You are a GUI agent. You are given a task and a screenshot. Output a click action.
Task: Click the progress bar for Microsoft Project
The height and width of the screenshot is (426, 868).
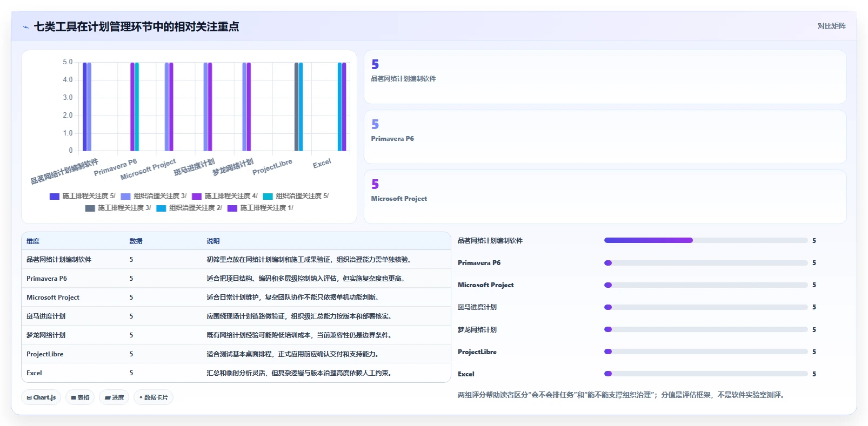(x=706, y=285)
